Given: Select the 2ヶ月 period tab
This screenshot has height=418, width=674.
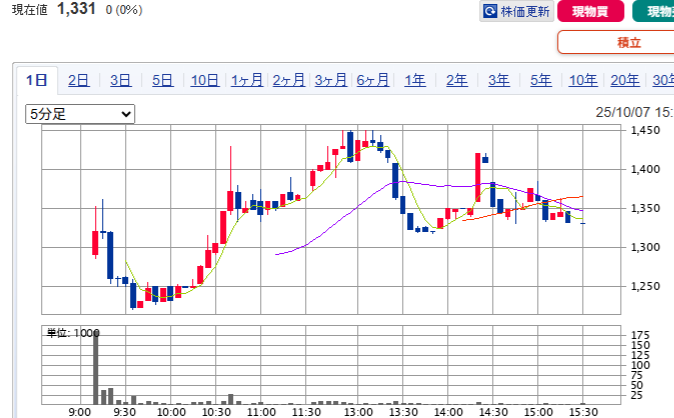Looking at the screenshot, I should [x=288, y=81].
